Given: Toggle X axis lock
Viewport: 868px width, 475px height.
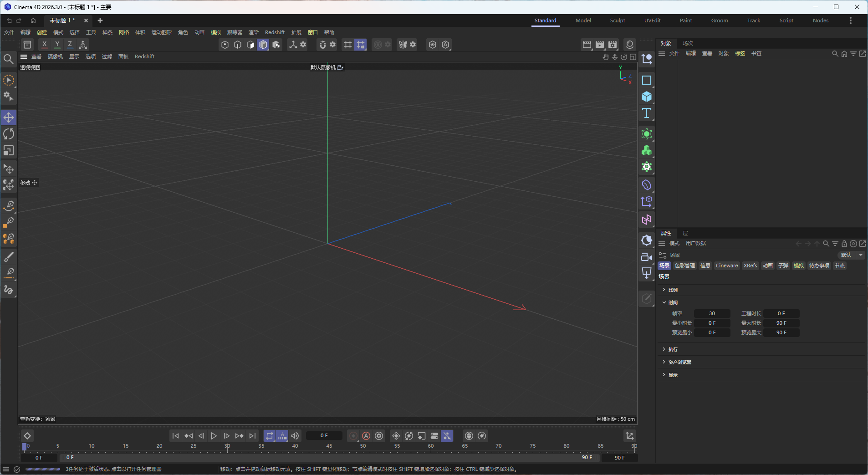Looking at the screenshot, I should (x=44, y=45).
